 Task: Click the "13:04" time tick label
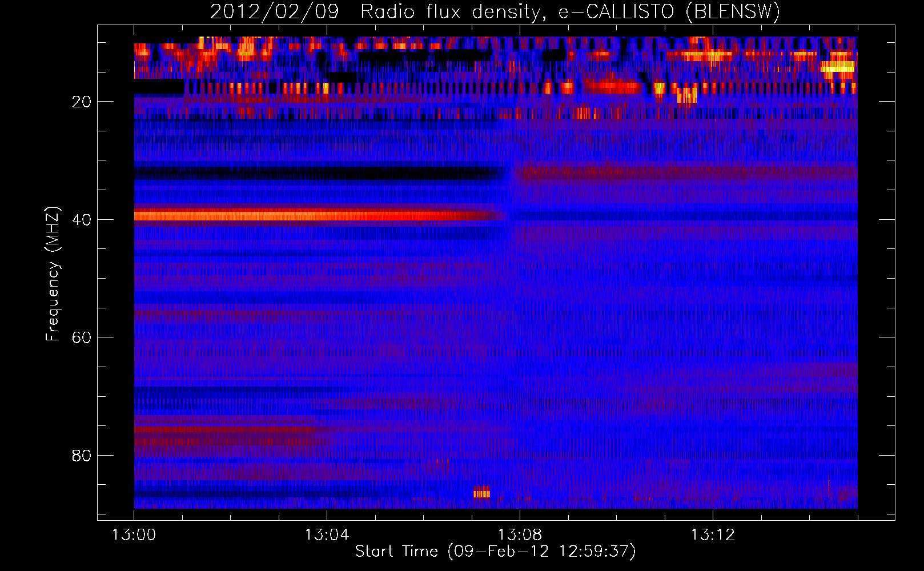click(327, 535)
